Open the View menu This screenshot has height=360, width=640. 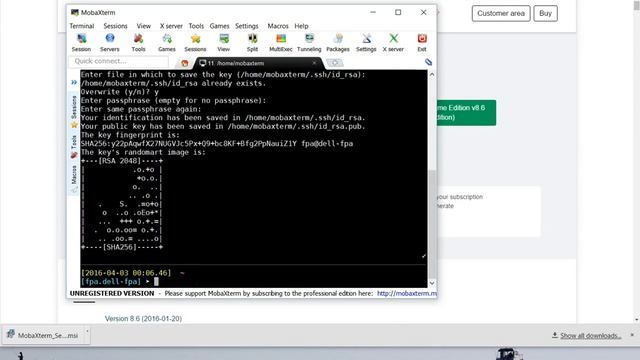(x=143, y=26)
